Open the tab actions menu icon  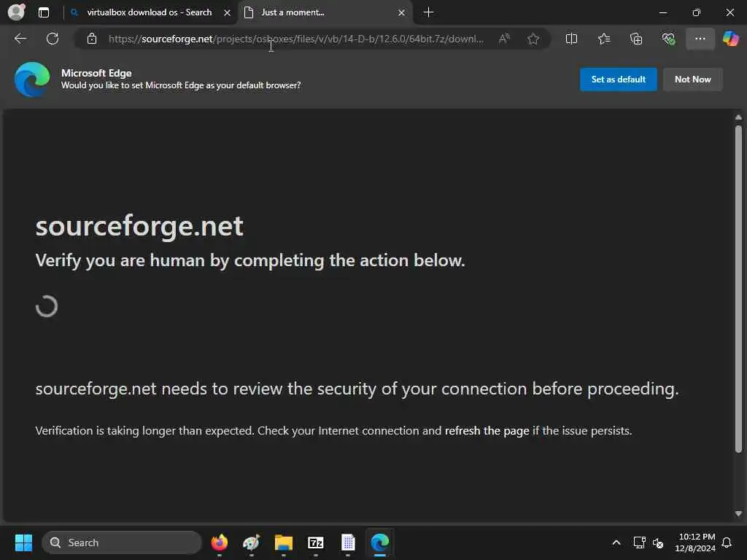[x=44, y=12]
